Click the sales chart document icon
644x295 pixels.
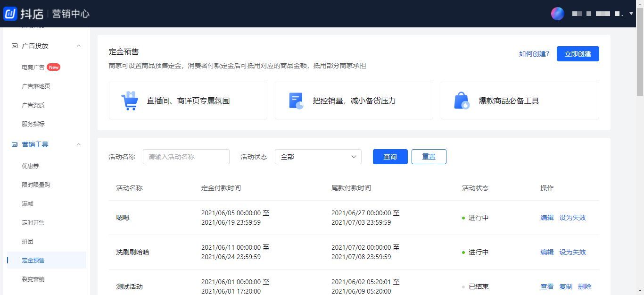point(296,101)
